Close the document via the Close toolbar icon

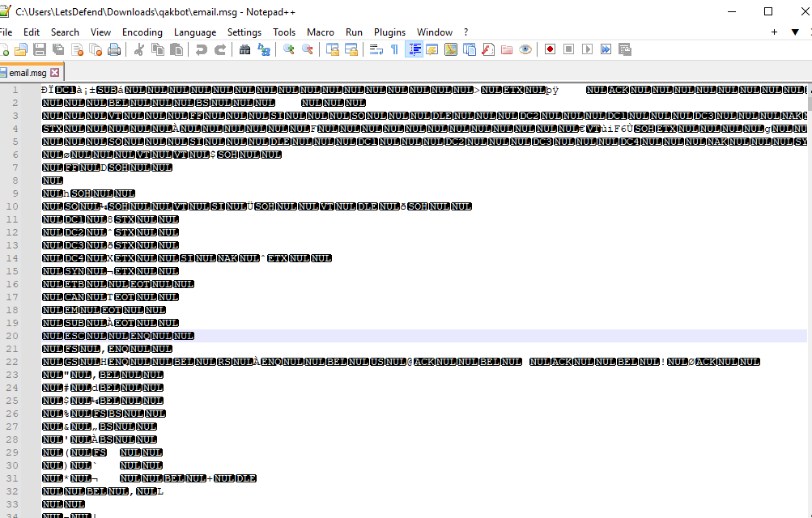pyautogui.click(x=77, y=49)
